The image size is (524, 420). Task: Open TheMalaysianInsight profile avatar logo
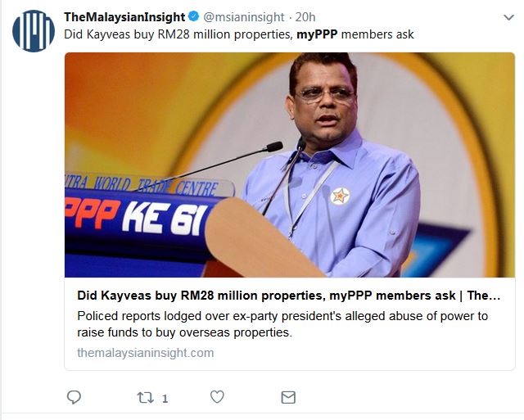click(x=34, y=31)
